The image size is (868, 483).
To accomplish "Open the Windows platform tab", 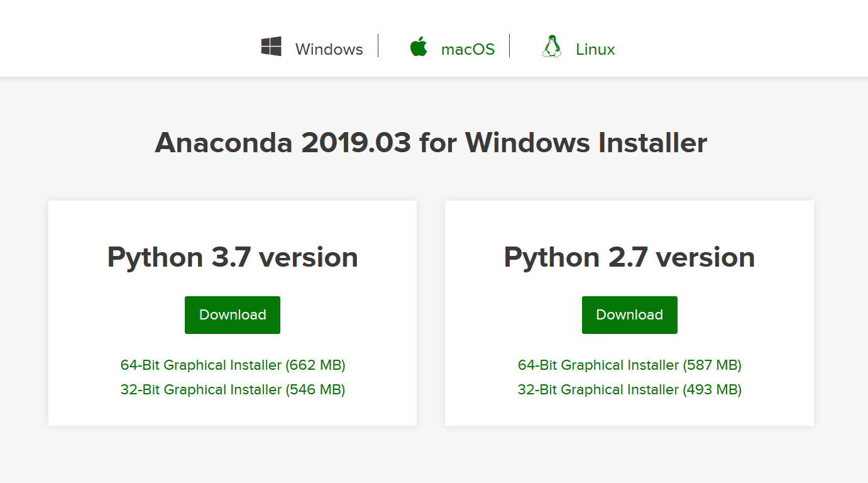I will point(328,48).
